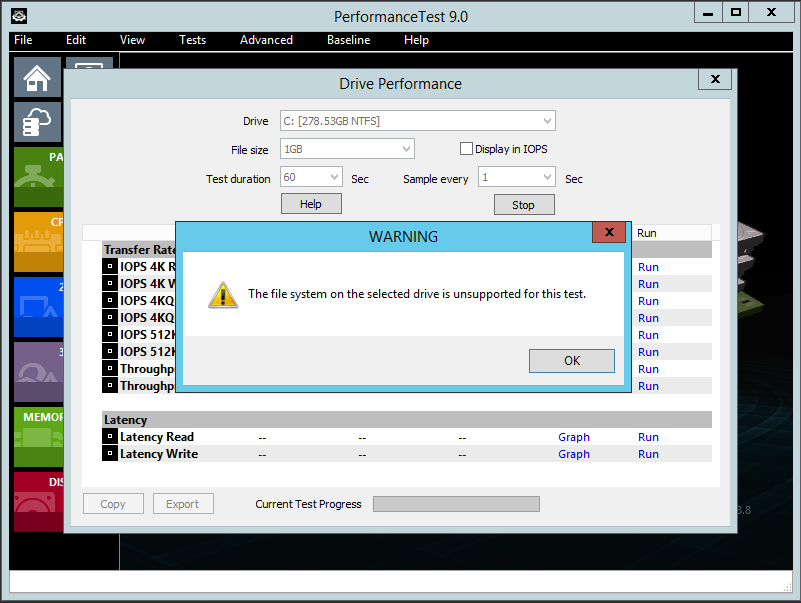Screen dimensions: 801x603
Task: Click Run link in last Throughput row
Action: click(x=648, y=386)
